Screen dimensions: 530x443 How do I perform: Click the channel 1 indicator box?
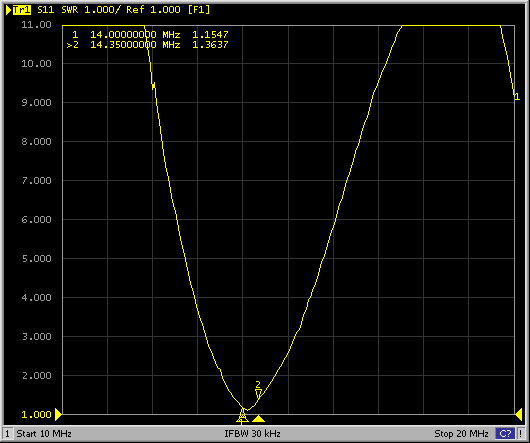point(7,434)
